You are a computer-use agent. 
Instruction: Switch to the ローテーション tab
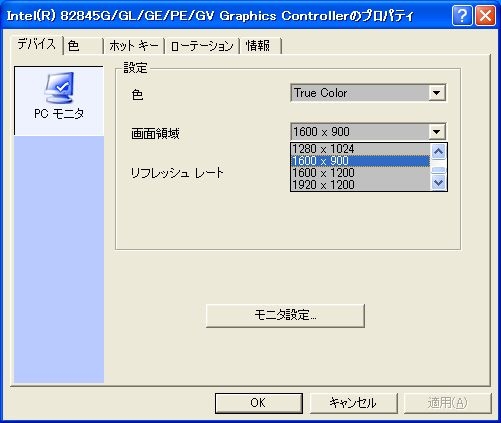pos(202,46)
